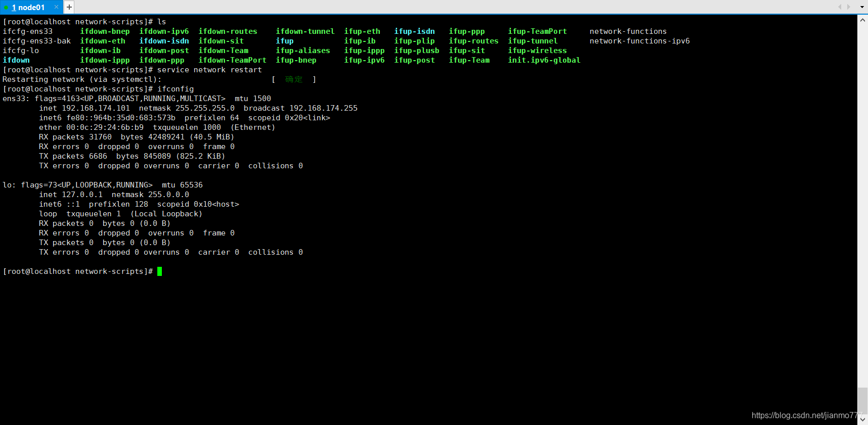
Task: Click the green terminal cursor at the prompt
Action: click(159, 271)
